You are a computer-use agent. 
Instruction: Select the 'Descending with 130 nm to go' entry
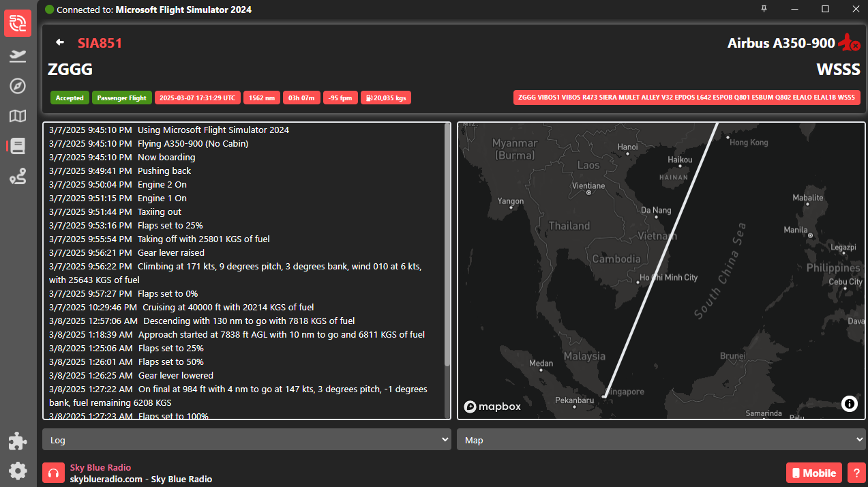click(202, 321)
